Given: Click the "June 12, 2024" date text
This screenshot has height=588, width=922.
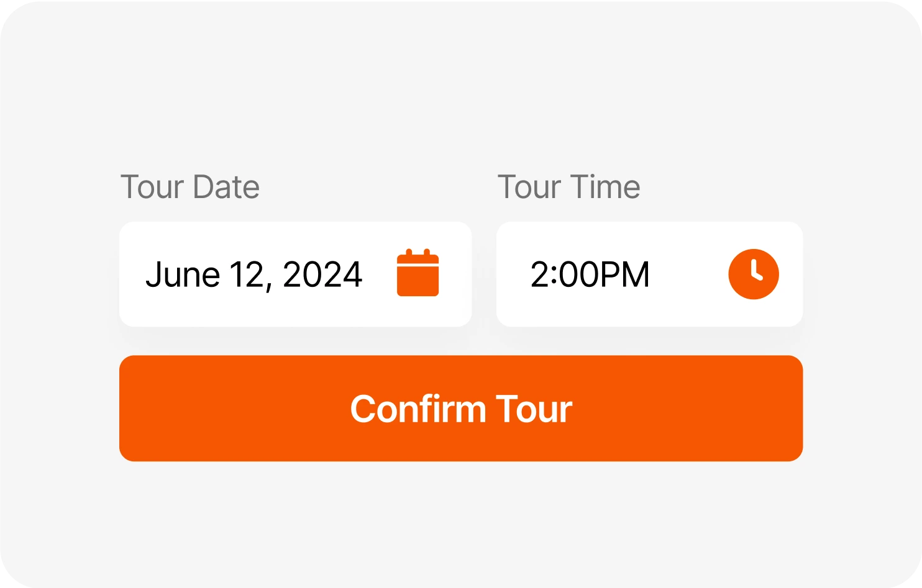Looking at the screenshot, I should click(x=253, y=274).
